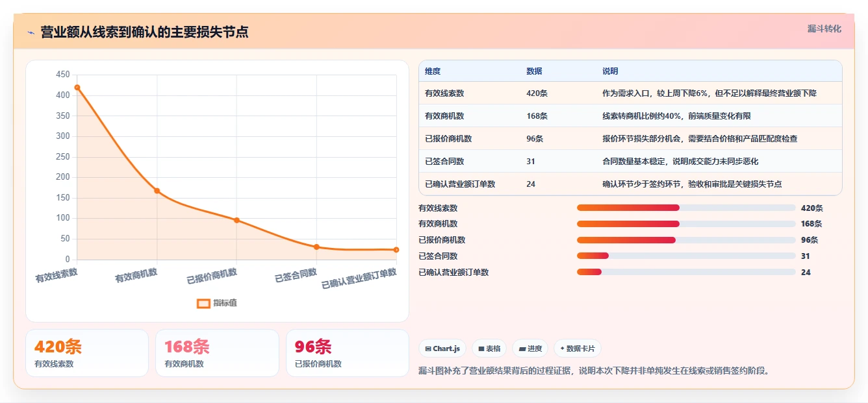Click the note starting 确认环节少于签约环节
This screenshot has width=868, height=403.
692,184
